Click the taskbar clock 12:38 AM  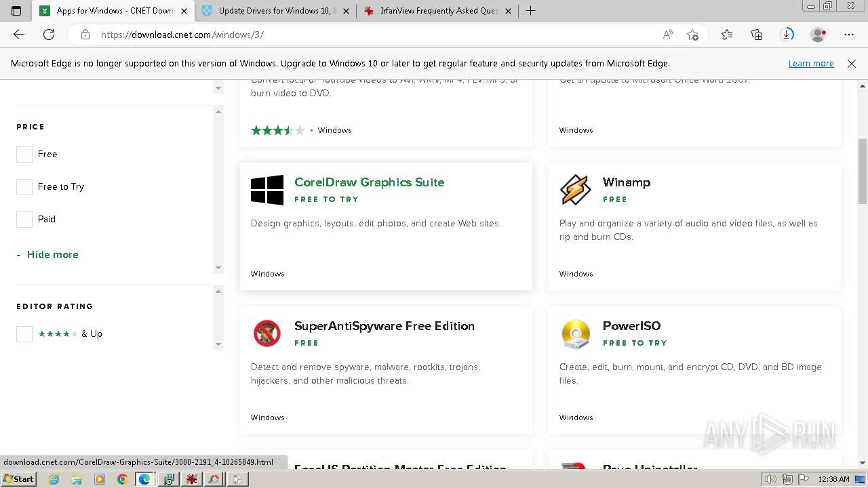tap(833, 479)
